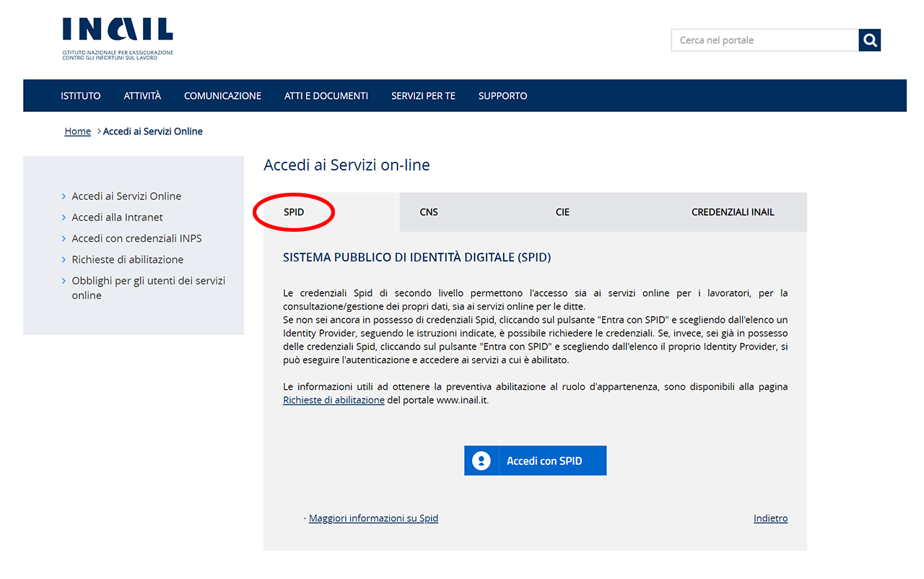Image resolution: width=924 pixels, height=579 pixels.
Task: Click the magnifying glass search button
Action: coord(870,40)
